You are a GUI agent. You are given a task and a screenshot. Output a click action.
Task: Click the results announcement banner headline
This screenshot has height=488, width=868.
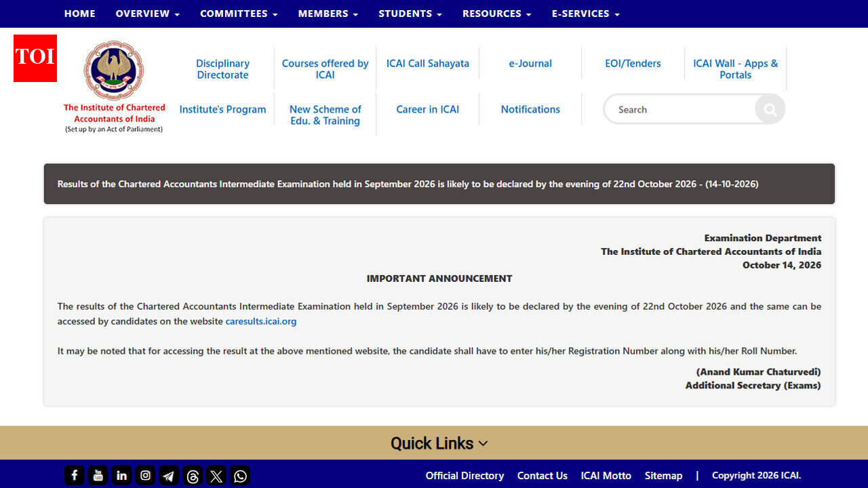(408, 184)
